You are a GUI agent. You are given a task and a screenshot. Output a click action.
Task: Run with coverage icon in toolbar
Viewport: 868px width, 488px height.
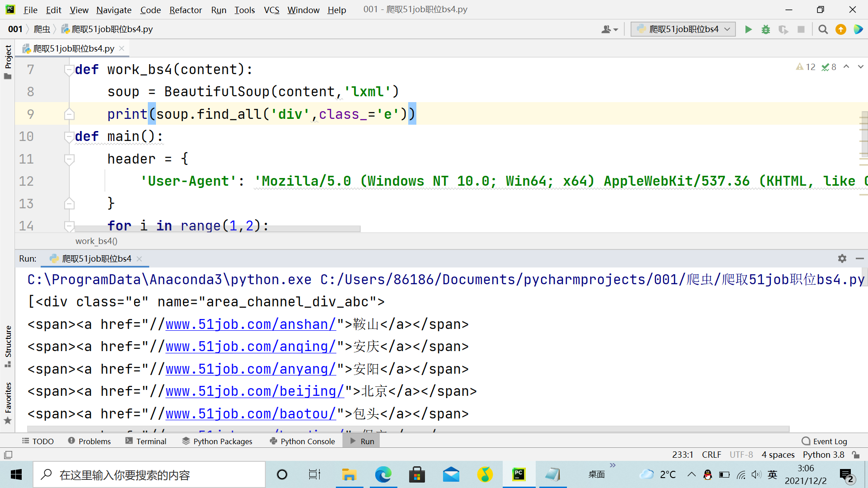point(783,29)
